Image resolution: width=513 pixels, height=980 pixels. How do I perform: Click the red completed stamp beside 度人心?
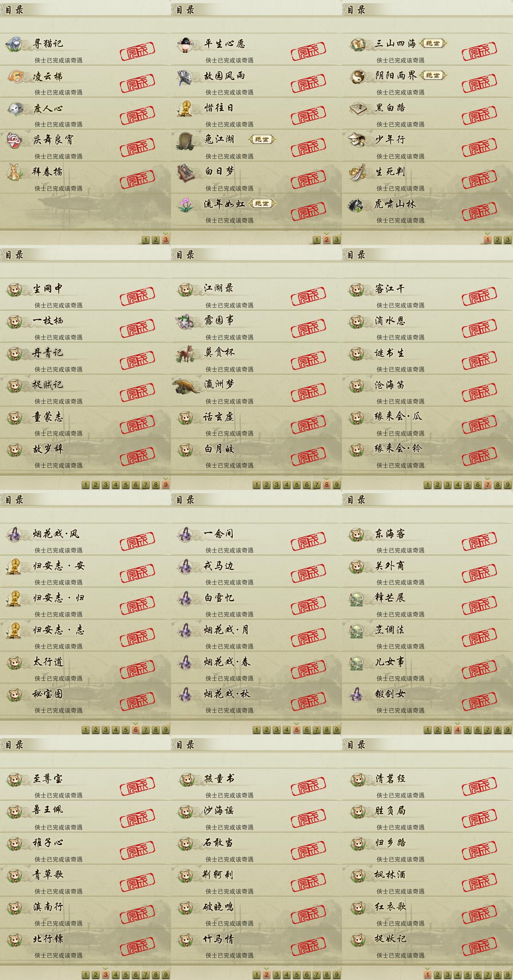tap(137, 114)
